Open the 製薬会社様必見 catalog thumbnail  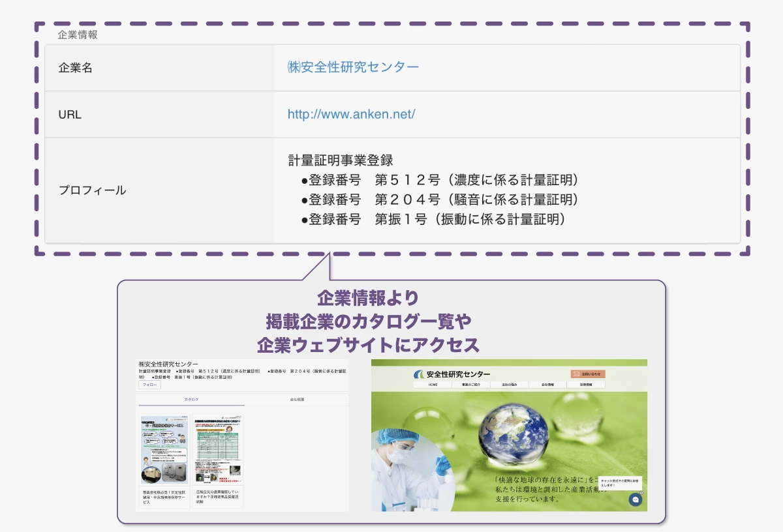pyautogui.click(x=164, y=450)
